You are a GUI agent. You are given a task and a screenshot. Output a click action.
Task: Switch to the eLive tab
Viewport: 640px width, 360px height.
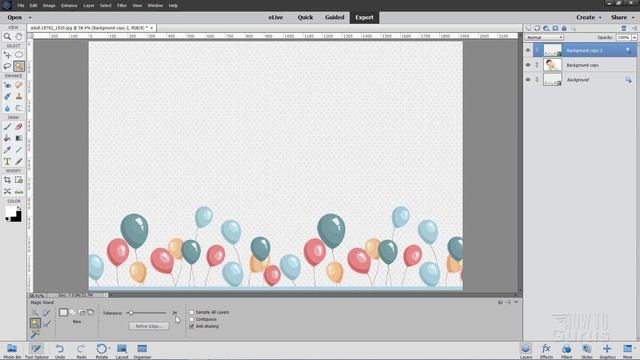[276, 17]
